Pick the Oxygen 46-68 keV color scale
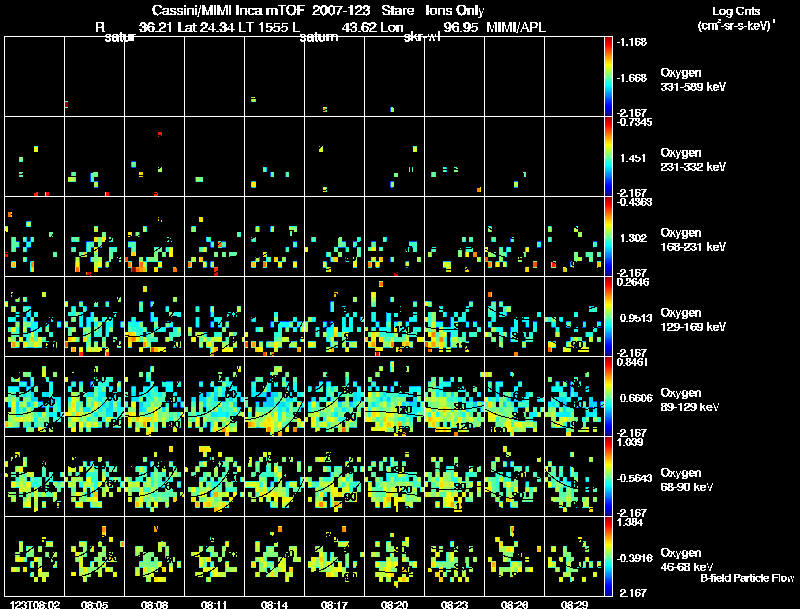 click(x=609, y=557)
